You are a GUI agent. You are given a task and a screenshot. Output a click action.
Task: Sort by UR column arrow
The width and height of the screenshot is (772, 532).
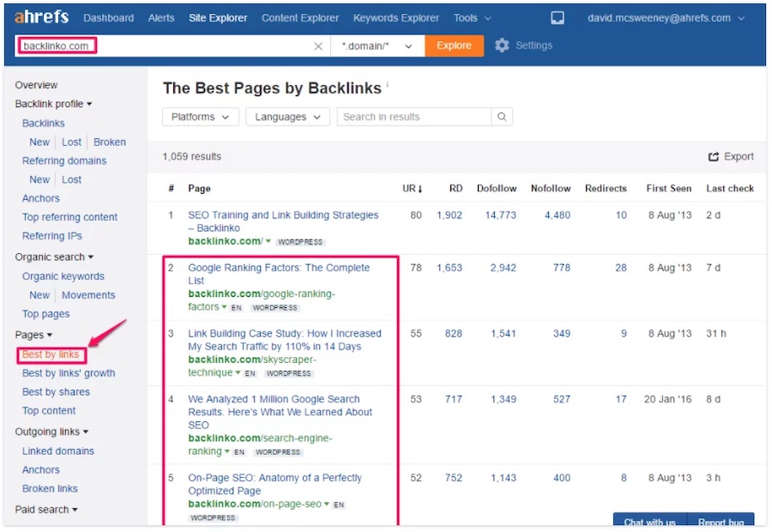(x=420, y=189)
